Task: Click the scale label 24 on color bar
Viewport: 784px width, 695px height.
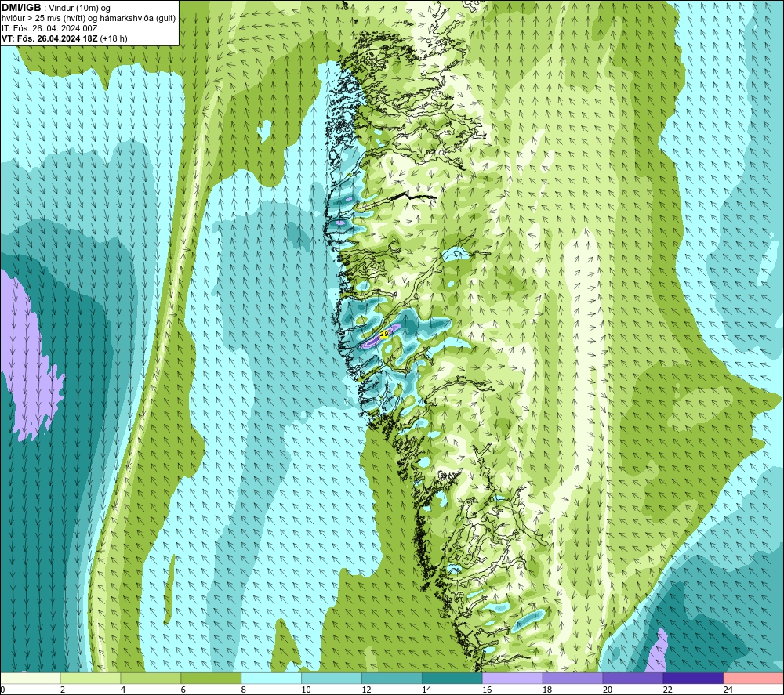Action: (x=728, y=690)
